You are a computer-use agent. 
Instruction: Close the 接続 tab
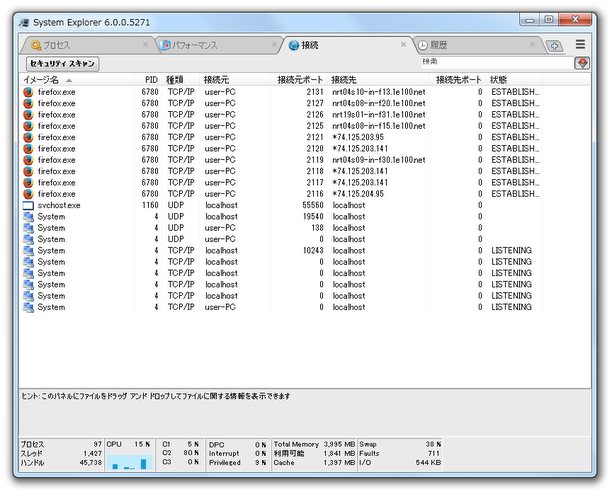click(x=404, y=45)
